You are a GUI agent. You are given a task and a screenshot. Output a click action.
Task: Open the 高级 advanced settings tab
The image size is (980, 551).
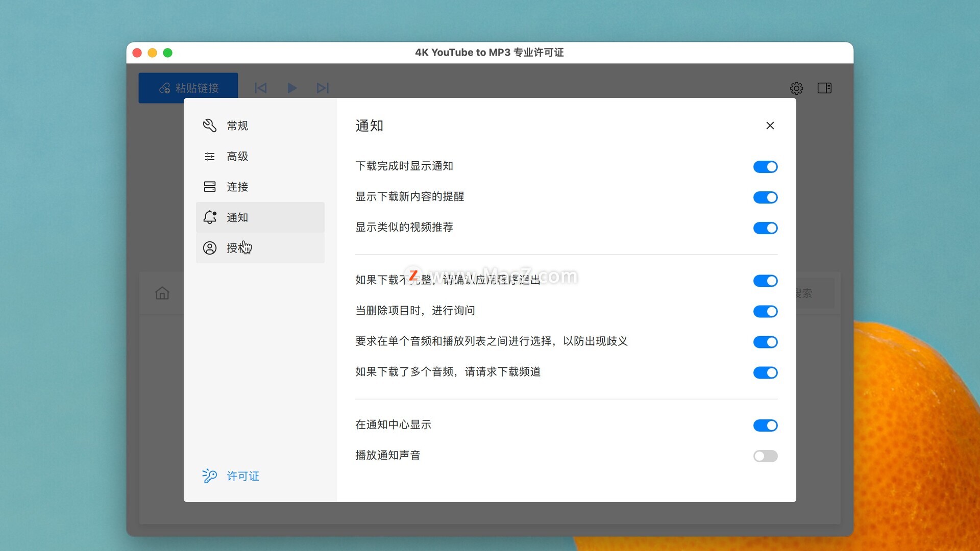point(260,156)
